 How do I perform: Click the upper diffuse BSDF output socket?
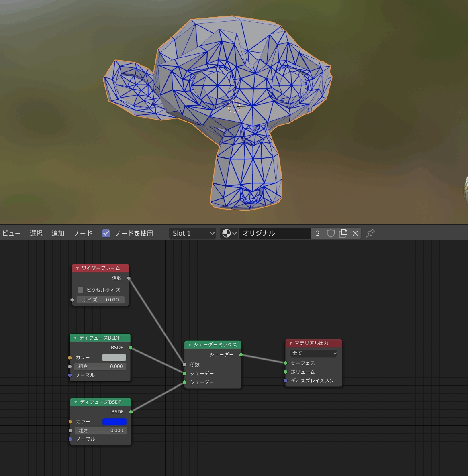click(x=131, y=348)
